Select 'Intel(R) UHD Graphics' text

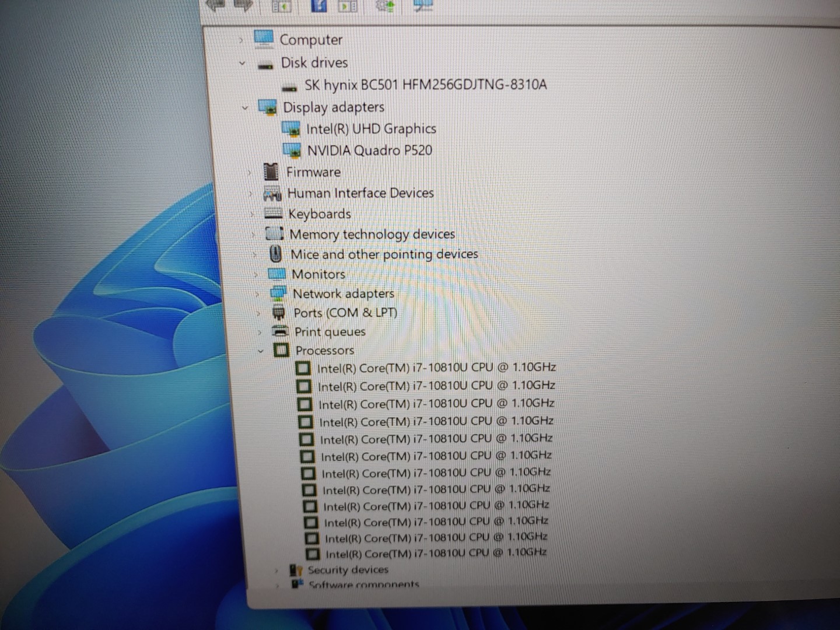[371, 129]
